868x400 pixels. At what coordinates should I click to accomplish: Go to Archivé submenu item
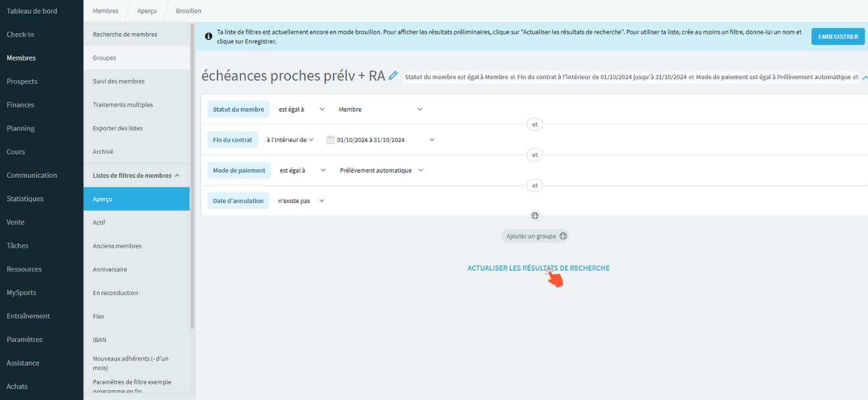[x=136, y=152]
